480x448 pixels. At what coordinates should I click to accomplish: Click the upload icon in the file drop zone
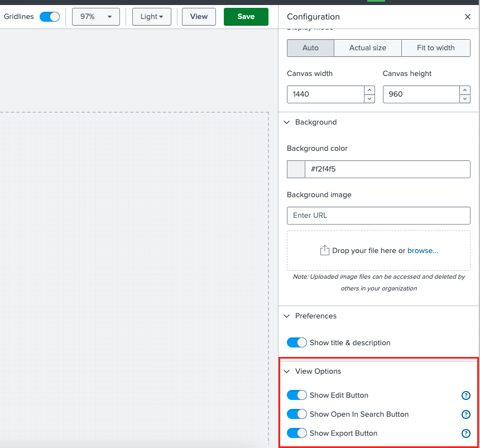pyautogui.click(x=324, y=250)
